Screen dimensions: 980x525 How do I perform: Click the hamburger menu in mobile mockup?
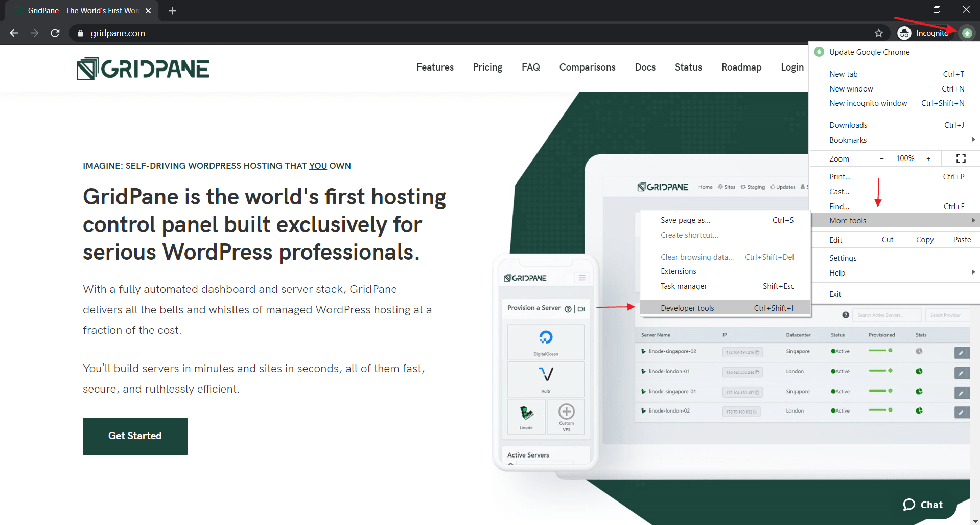pyautogui.click(x=582, y=278)
